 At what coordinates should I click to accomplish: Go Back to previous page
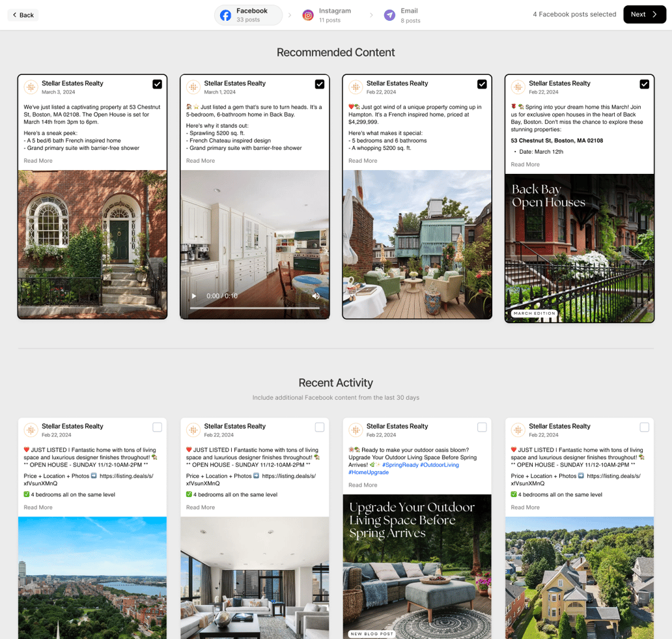click(23, 15)
